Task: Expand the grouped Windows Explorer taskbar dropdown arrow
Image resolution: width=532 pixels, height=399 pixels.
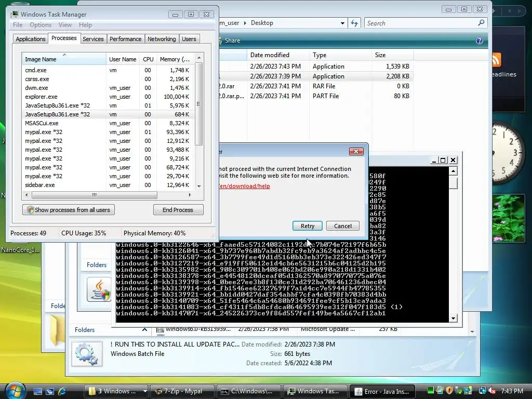Action: 145,391
